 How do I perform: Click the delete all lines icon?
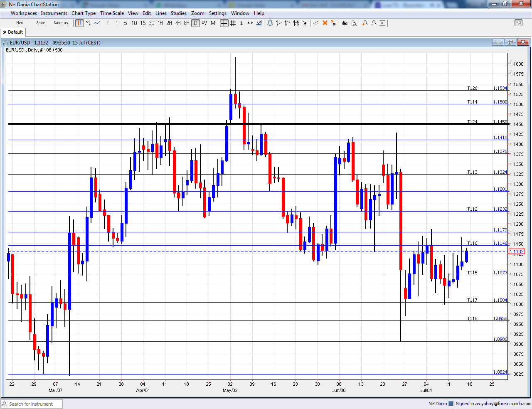pyautogui.click(x=334, y=23)
